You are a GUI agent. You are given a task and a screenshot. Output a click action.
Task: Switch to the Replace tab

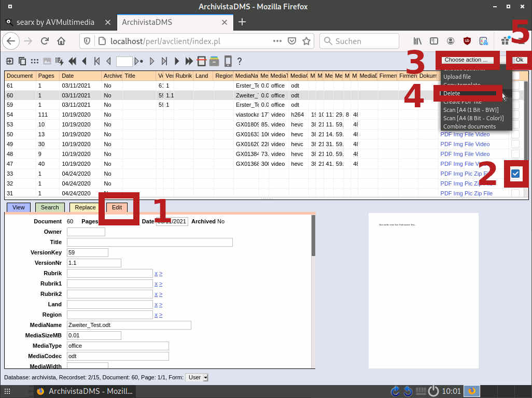(85, 207)
